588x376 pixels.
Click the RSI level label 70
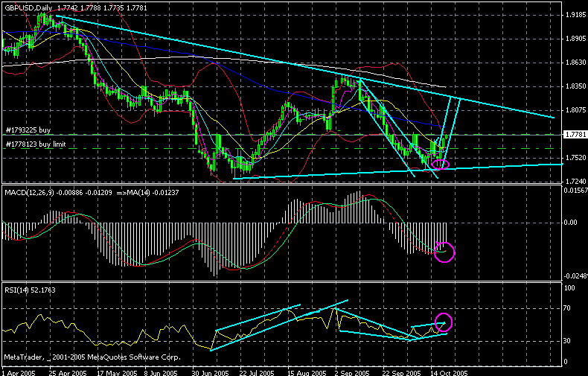(x=567, y=308)
